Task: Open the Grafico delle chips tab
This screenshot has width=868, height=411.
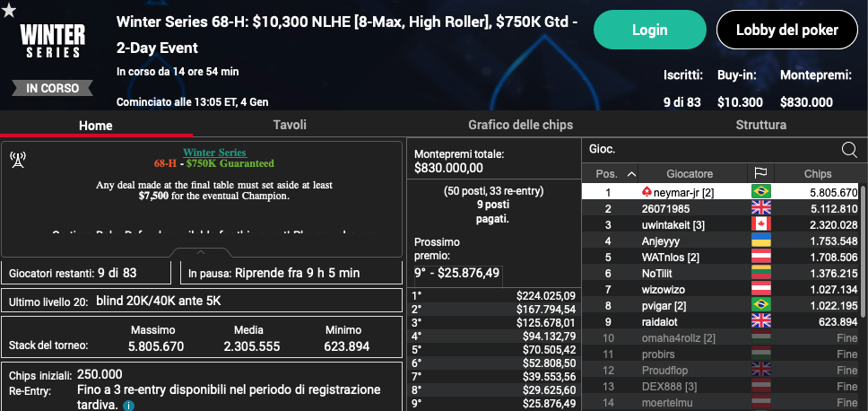Action: (520, 125)
